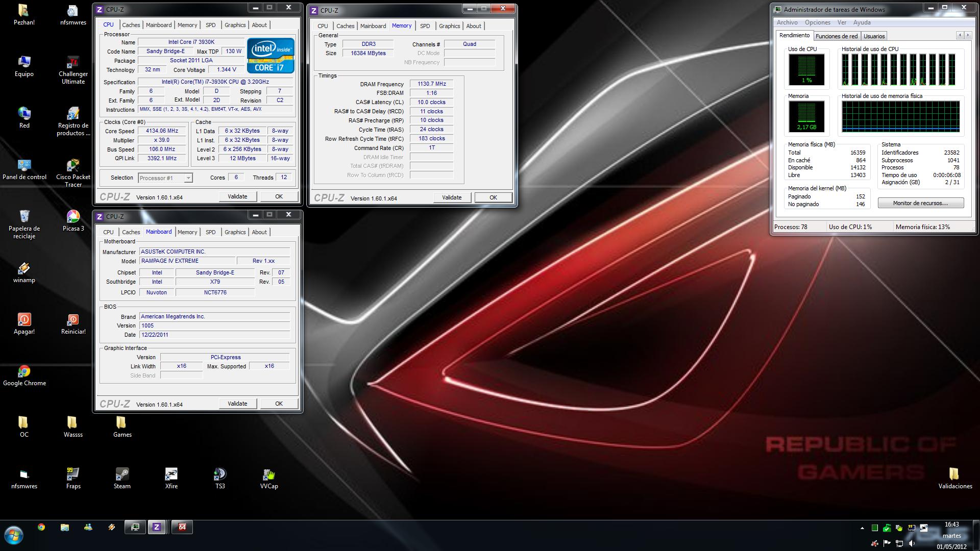The image size is (980, 551).
Task: Click the Show desktop button beside the clock
Action: (x=976, y=536)
